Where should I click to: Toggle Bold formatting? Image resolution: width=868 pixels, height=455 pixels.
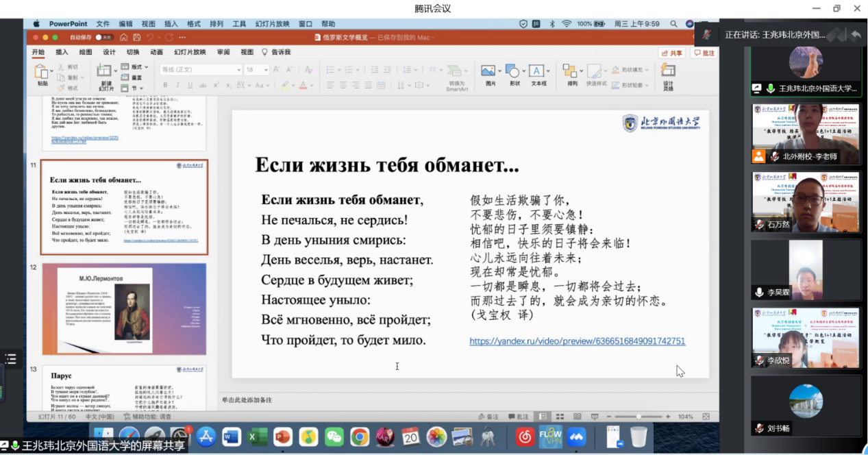[165, 85]
